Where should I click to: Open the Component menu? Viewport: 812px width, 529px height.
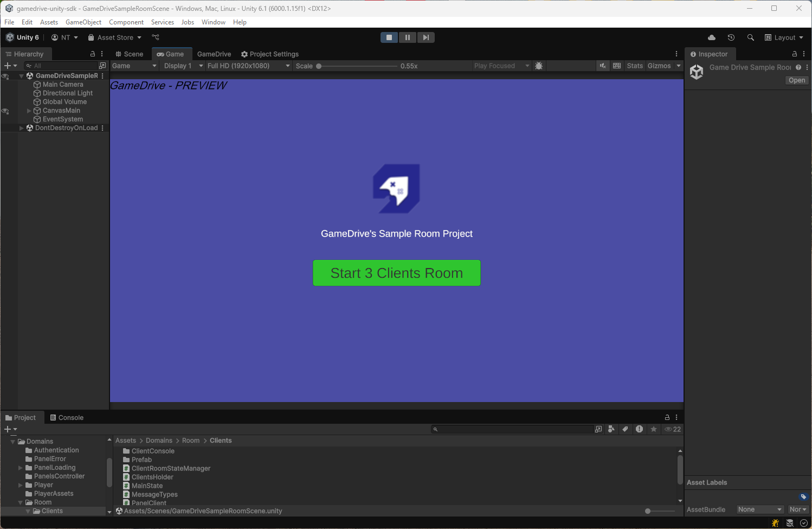126,22
